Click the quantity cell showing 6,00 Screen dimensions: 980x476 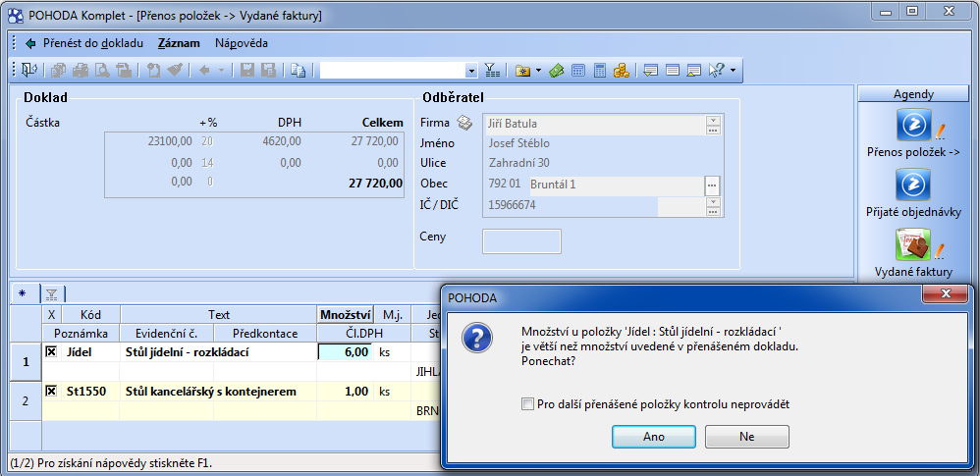point(346,352)
